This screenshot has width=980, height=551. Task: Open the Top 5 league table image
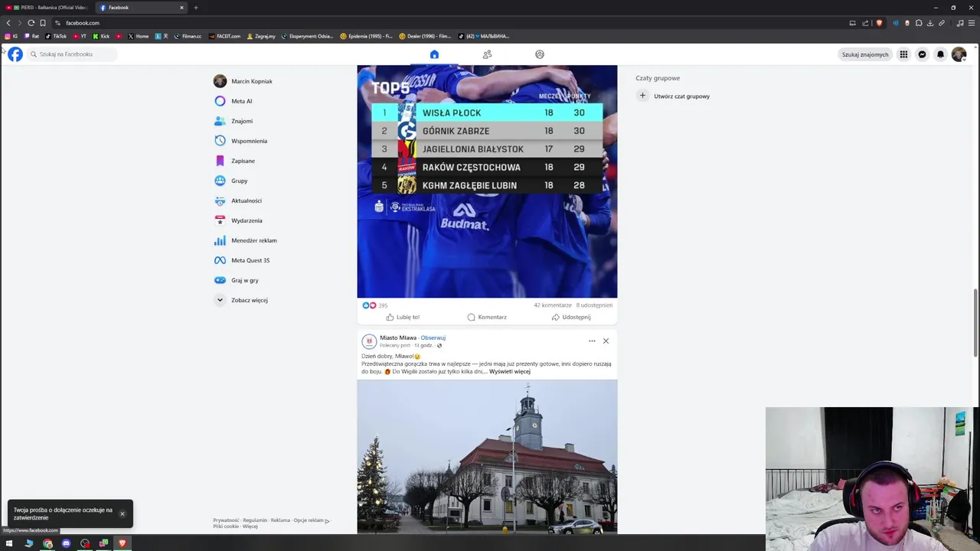[487, 181]
